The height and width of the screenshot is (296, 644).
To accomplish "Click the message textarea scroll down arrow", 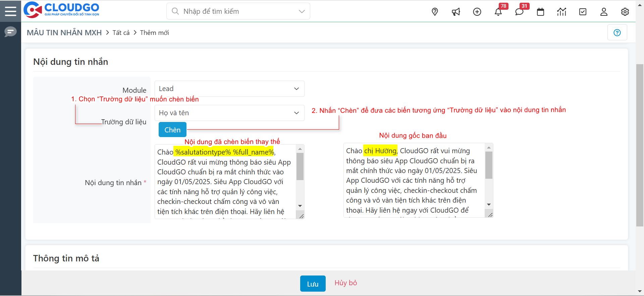I will point(300,206).
